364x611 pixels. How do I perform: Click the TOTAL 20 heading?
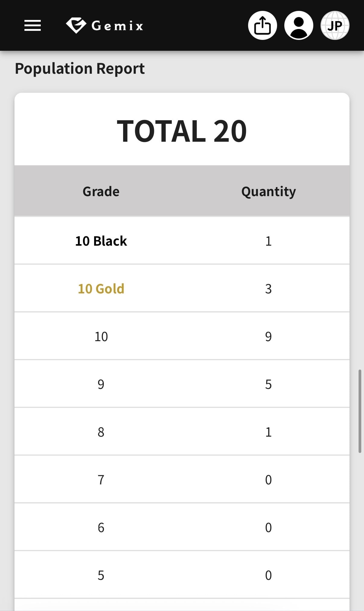182,131
